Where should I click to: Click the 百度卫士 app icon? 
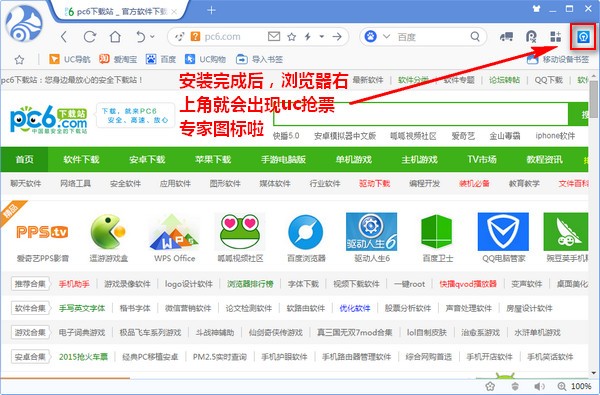(x=437, y=232)
